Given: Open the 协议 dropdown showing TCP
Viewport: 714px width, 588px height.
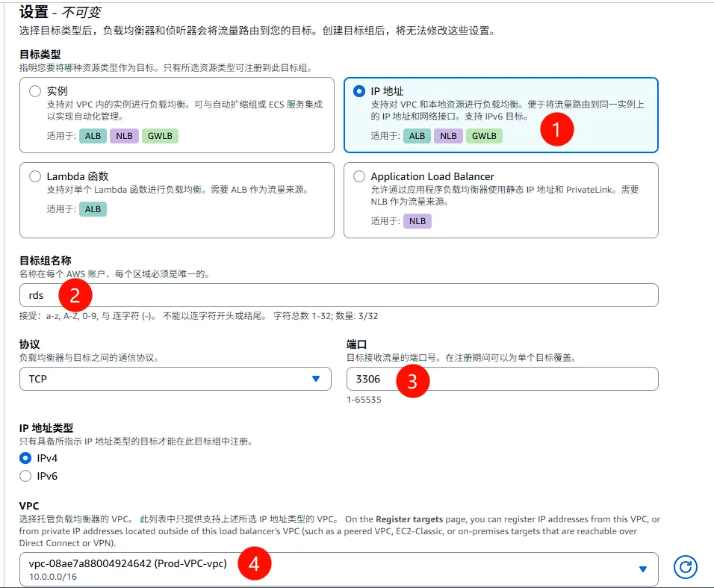Looking at the screenshot, I should pos(175,379).
